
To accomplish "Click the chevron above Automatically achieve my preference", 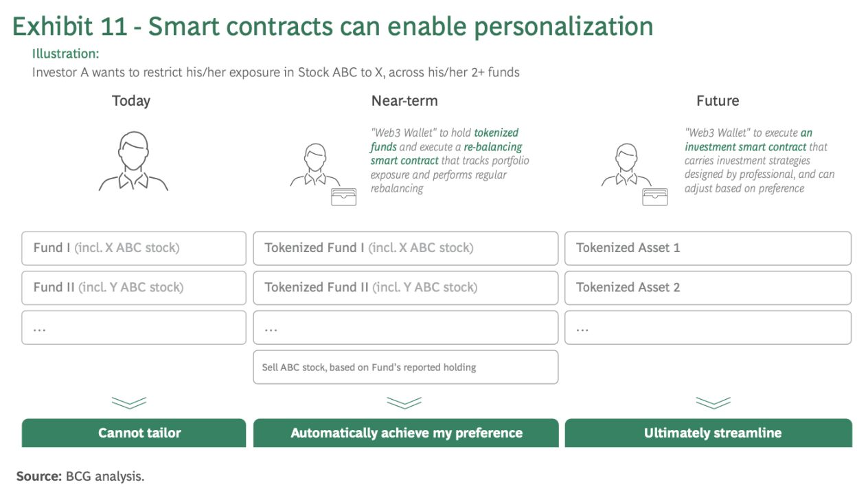I will tap(404, 403).
